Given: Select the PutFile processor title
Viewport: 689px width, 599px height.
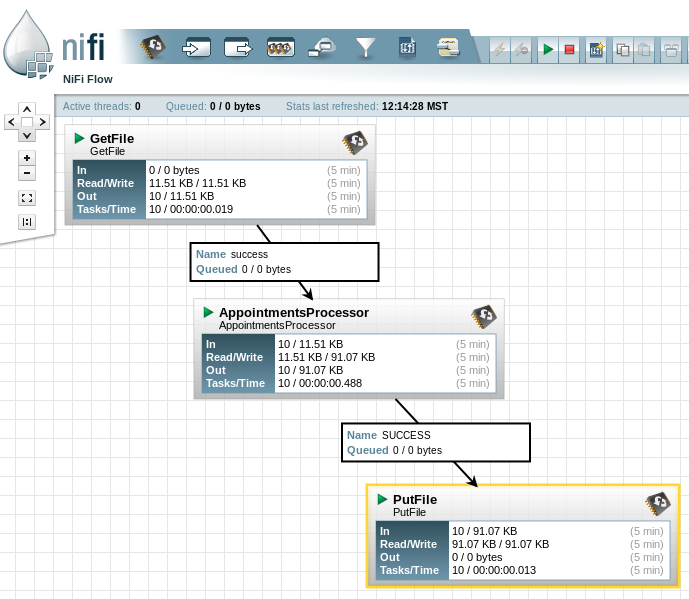Looking at the screenshot, I should point(415,500).
